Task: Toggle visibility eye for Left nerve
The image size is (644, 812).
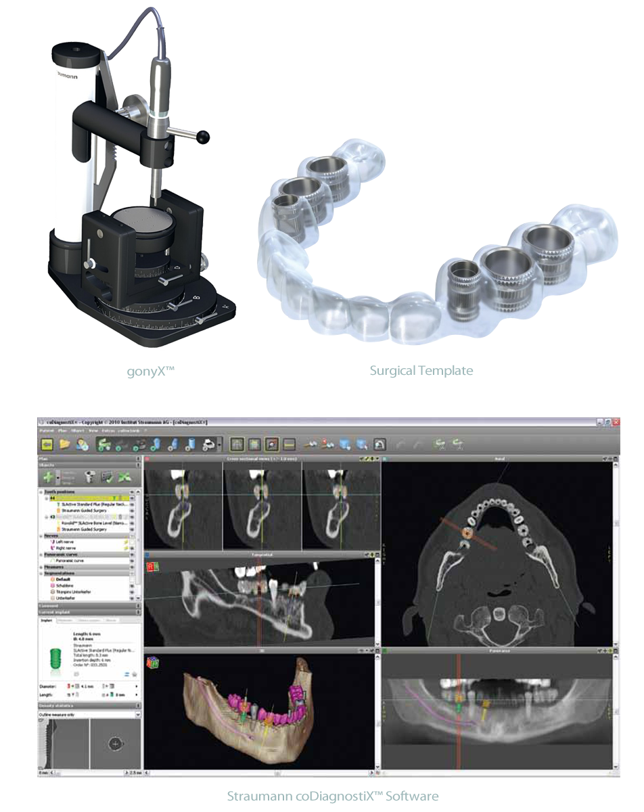Action: (133, 542)
